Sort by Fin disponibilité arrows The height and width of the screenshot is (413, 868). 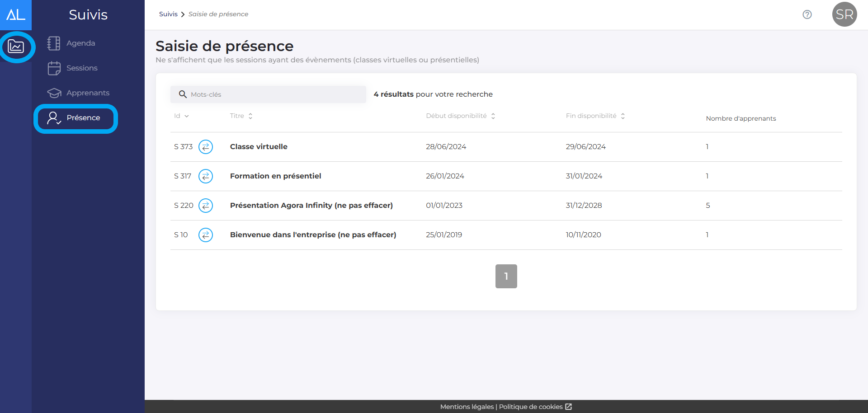click(623, 116)
